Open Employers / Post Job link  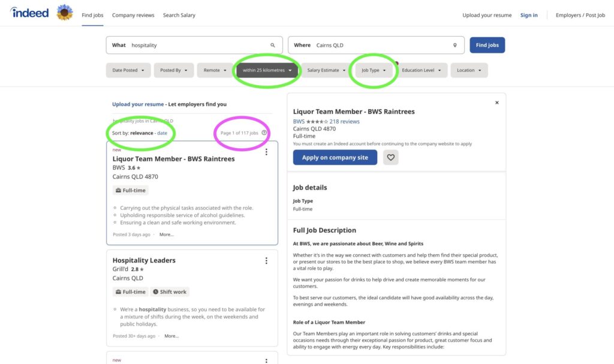point(580,15)
